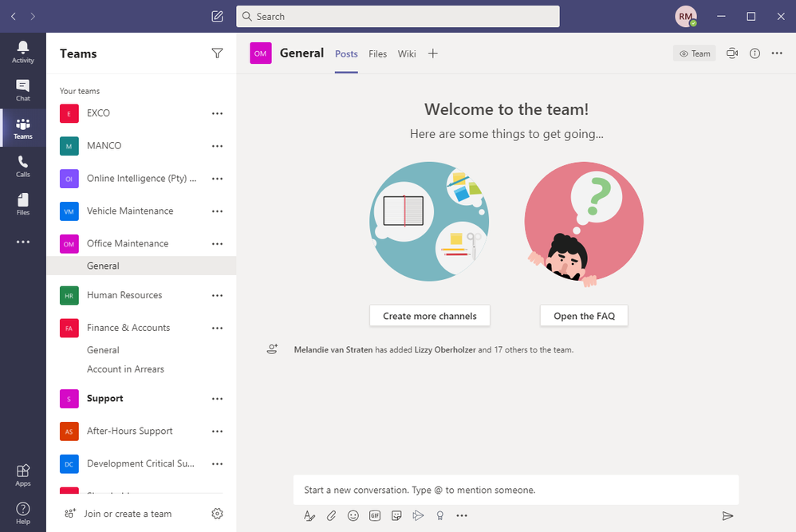Open more options for MANCO team
This screenshot has width=796, height=532.
coord(217,146)
